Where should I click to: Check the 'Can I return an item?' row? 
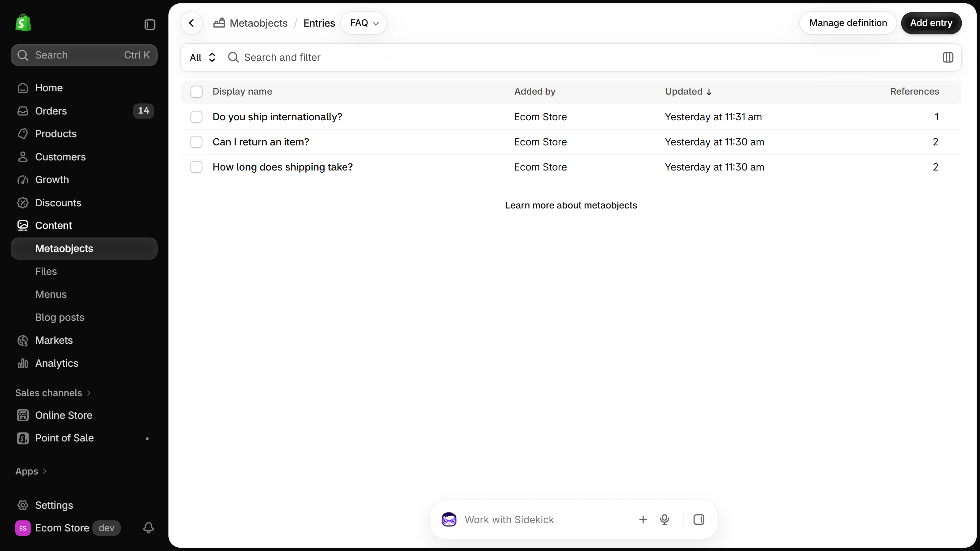coord(196,142)
